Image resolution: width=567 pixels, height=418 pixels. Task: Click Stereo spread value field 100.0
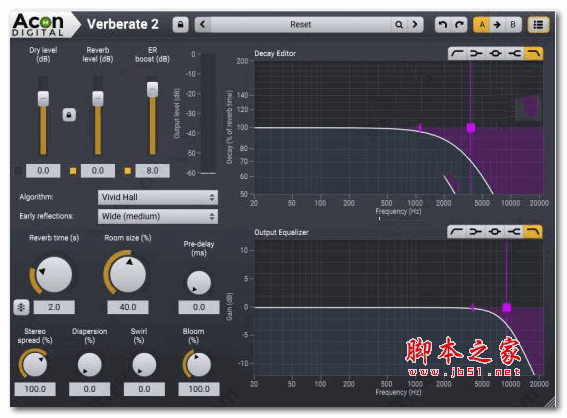click(x=35, y=389)
